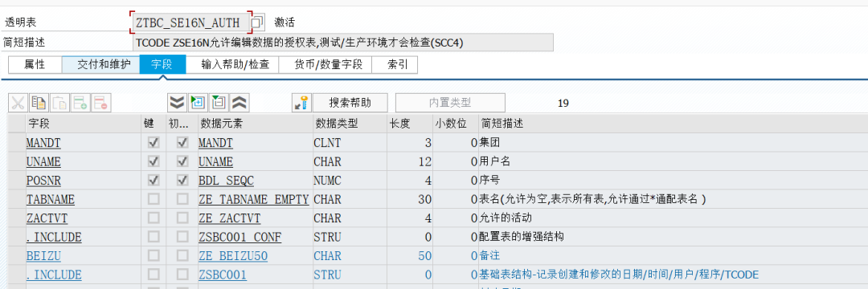Open the BDL_SEQC data element link
Screen dimensions: 868x289
[227, 181]
